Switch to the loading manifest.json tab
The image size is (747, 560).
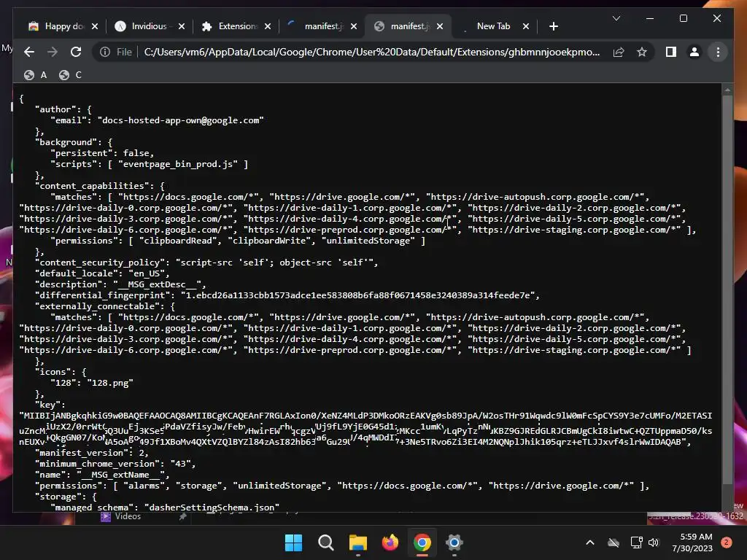316,26
